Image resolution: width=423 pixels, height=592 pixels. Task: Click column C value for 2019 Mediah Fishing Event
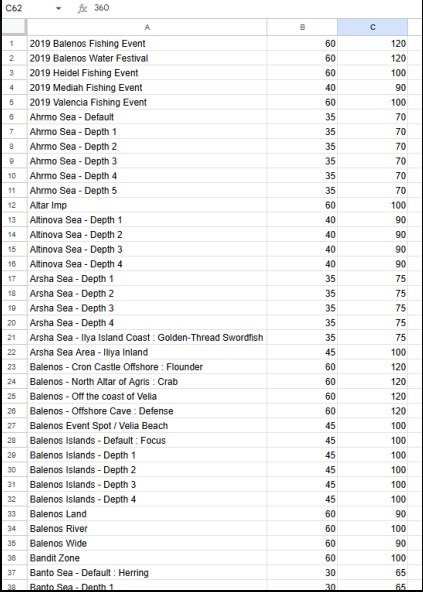point(372,88)
